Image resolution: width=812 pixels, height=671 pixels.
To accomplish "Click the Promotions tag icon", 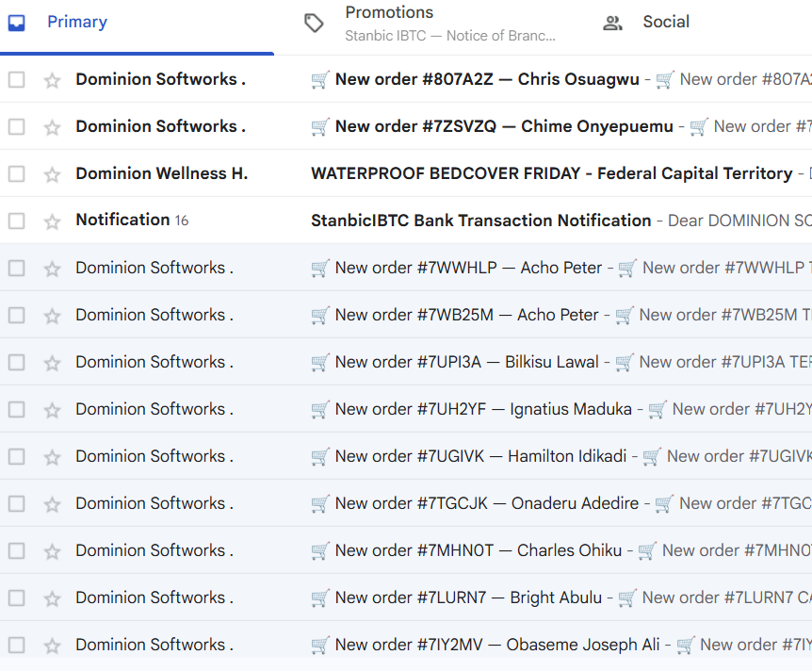I will coord(314,23).
